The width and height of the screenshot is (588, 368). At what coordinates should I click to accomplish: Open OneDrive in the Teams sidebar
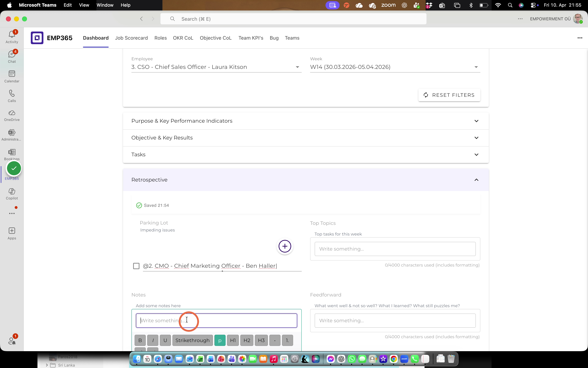(12, 116)
